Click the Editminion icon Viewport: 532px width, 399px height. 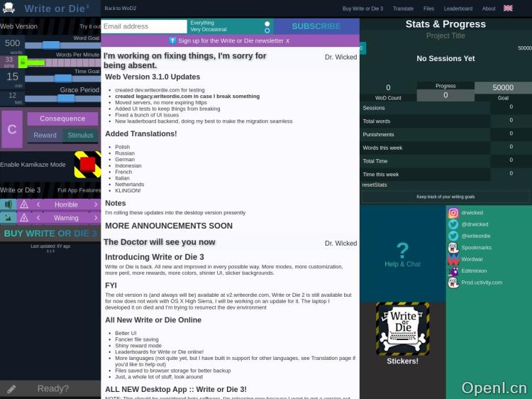click(453, 270)
